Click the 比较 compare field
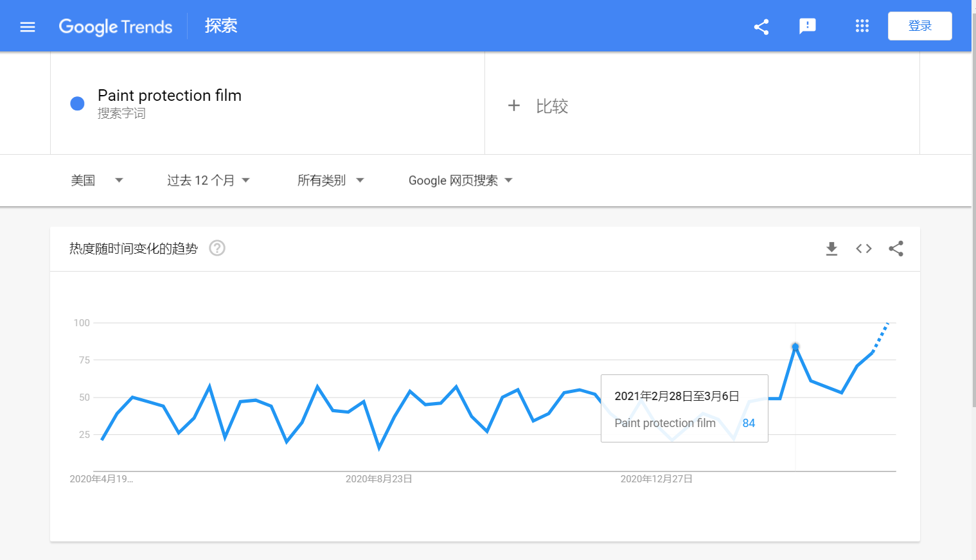The image size is (976, 560). 552,106
